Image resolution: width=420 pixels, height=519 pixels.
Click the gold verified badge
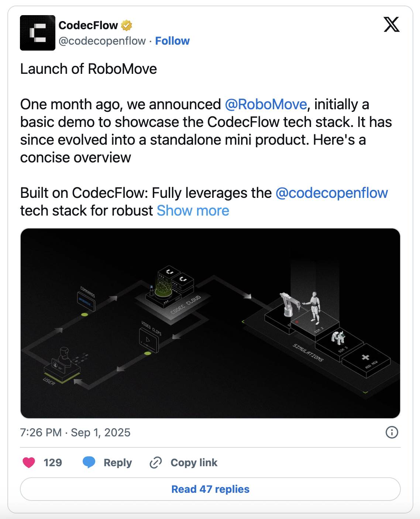[x=126, y=25]
